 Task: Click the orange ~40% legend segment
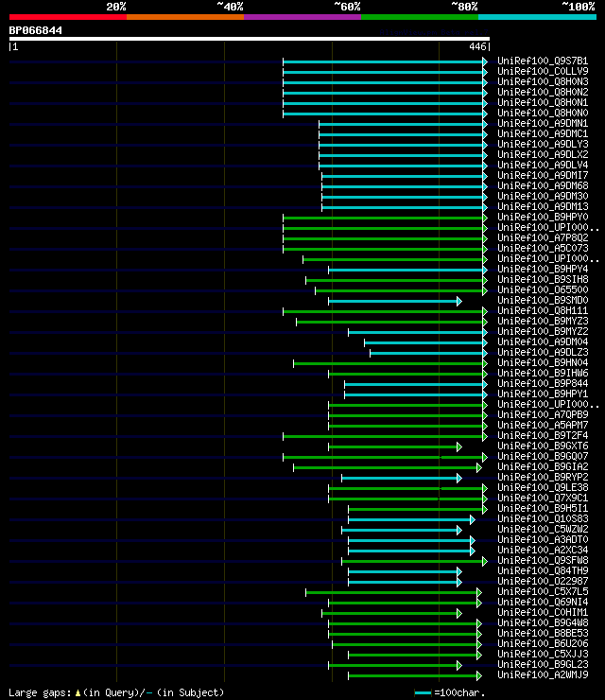tap(185, 17)
